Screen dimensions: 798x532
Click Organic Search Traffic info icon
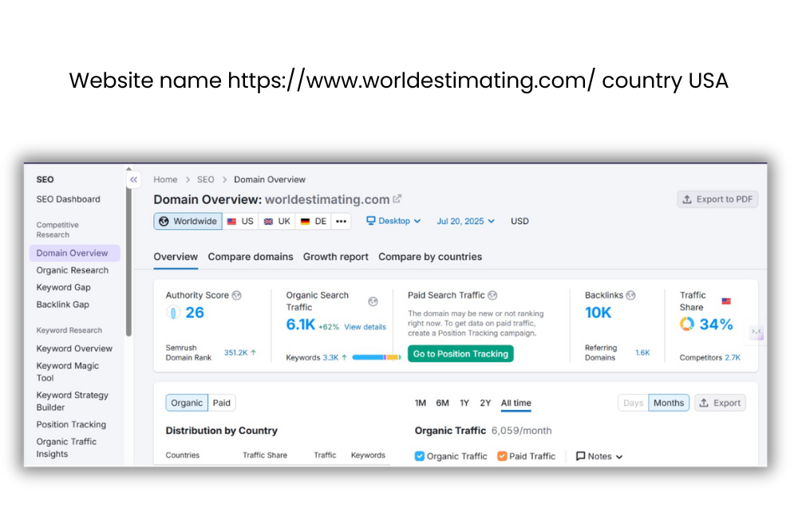point(373,301)
